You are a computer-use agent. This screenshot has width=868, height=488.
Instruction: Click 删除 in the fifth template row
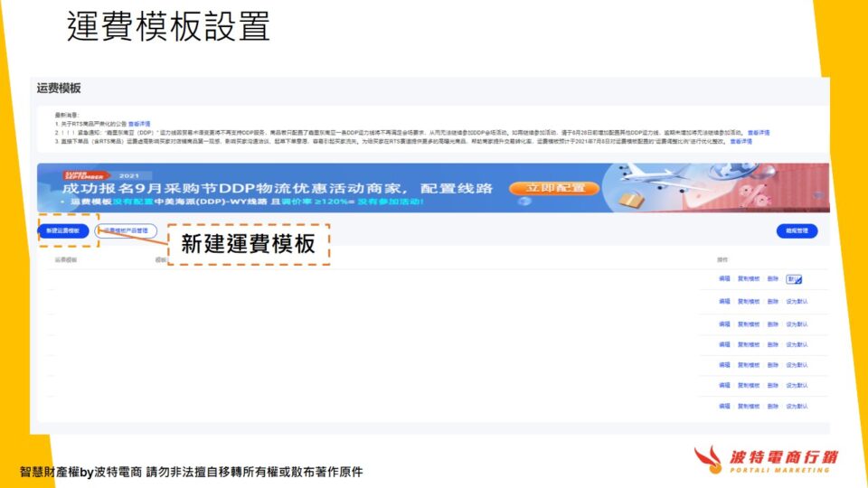(772, 366)
